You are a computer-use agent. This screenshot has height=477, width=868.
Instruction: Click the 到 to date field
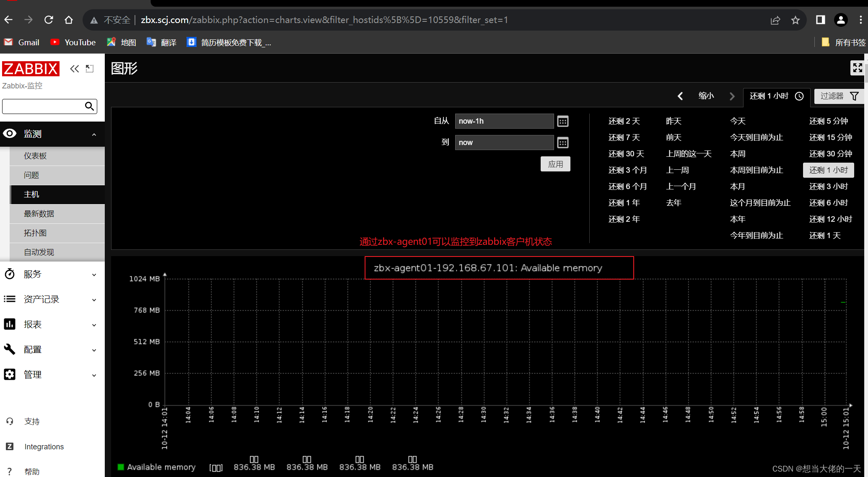[x=504, y=143]
